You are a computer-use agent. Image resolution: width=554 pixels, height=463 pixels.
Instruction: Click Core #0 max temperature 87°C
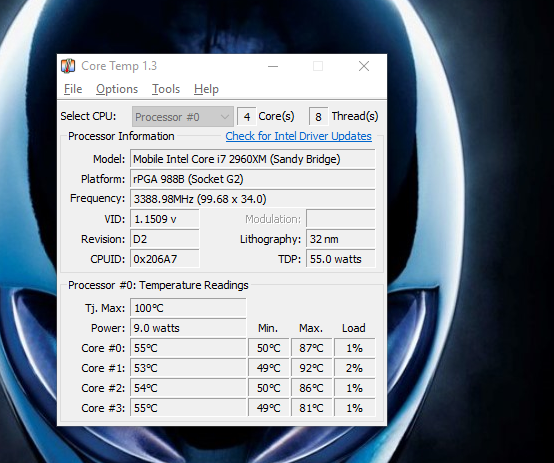(x=311, y=348)
